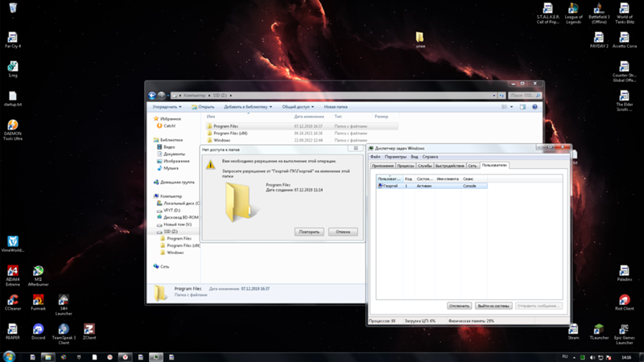Click the Explorer back navigation arrow

coord(152,95)
